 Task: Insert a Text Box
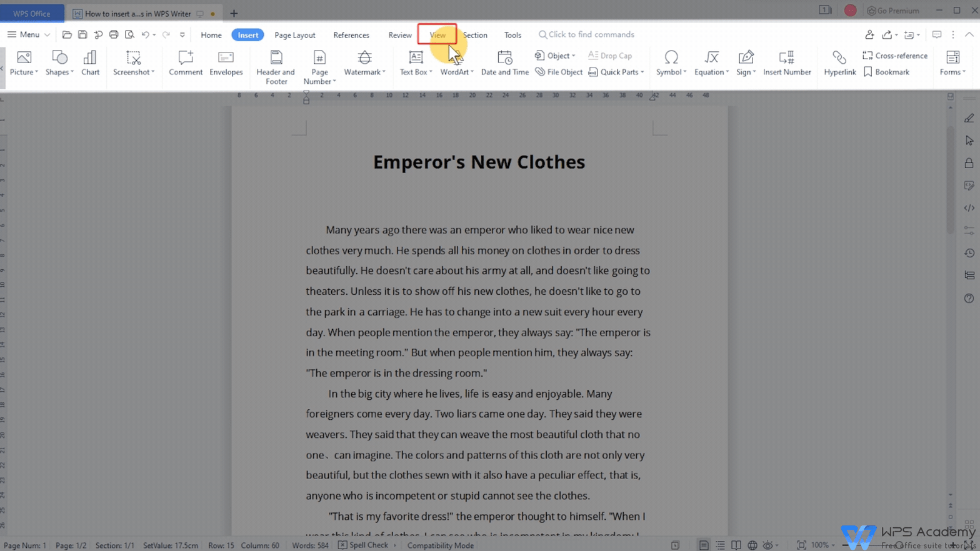(x=416, y=63)
